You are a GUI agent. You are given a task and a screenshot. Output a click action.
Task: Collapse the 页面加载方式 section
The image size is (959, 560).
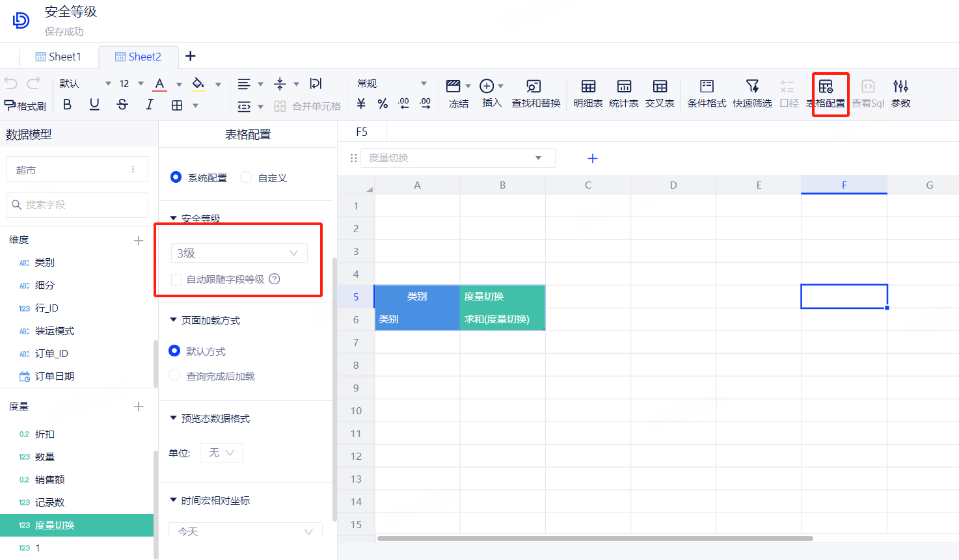pos(174,320)
